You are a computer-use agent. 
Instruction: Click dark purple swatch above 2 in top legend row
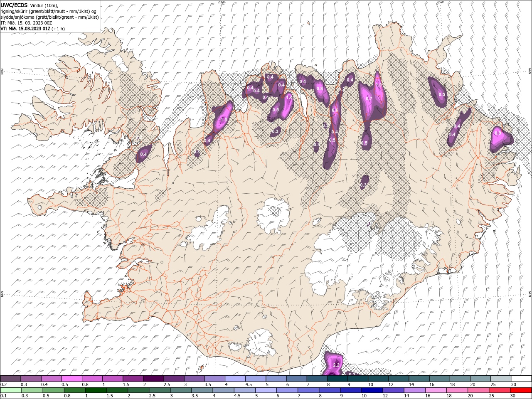click(x=153, y=379)
